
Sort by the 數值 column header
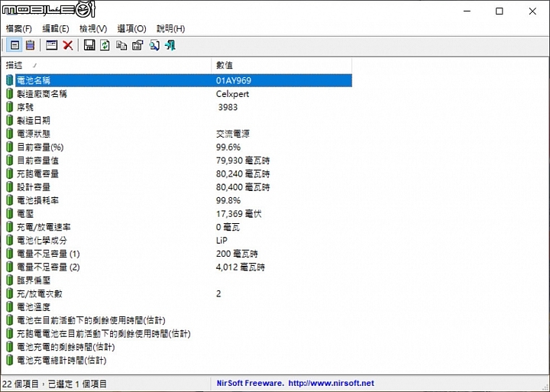pyautogui.click(x=282, y=65)
